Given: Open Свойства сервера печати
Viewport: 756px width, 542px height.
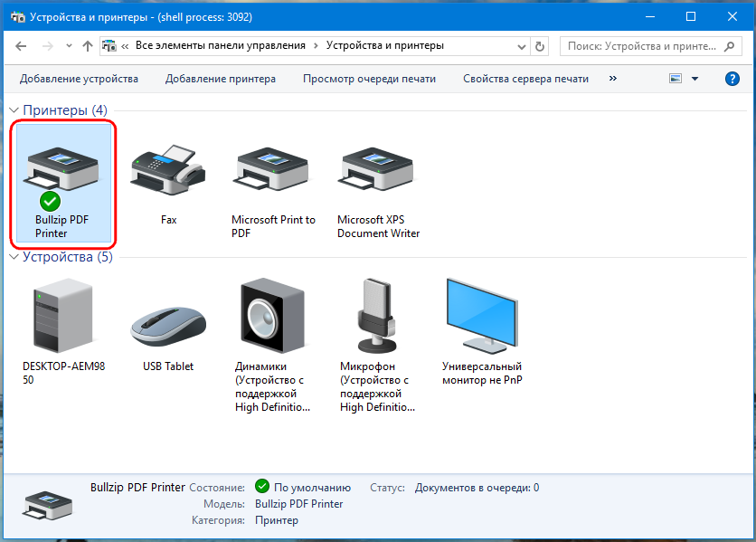Looking at the screenshot, I should click(x=525, y=79).
